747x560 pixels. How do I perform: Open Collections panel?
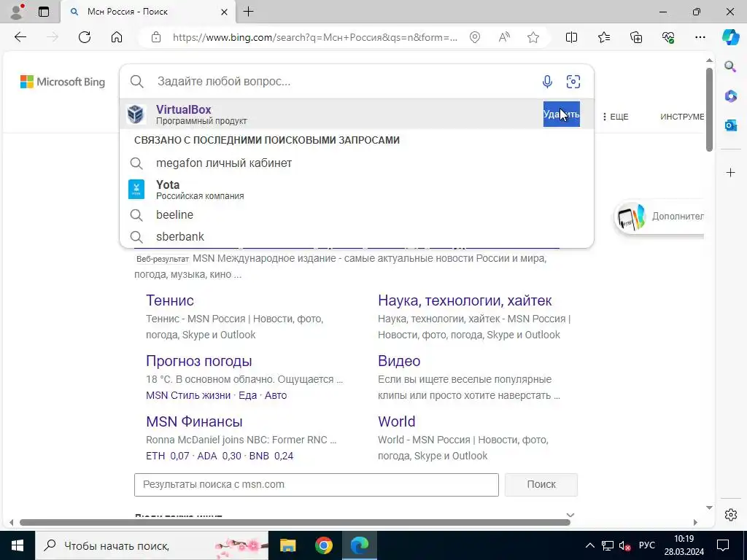click(x=636, y=37)
